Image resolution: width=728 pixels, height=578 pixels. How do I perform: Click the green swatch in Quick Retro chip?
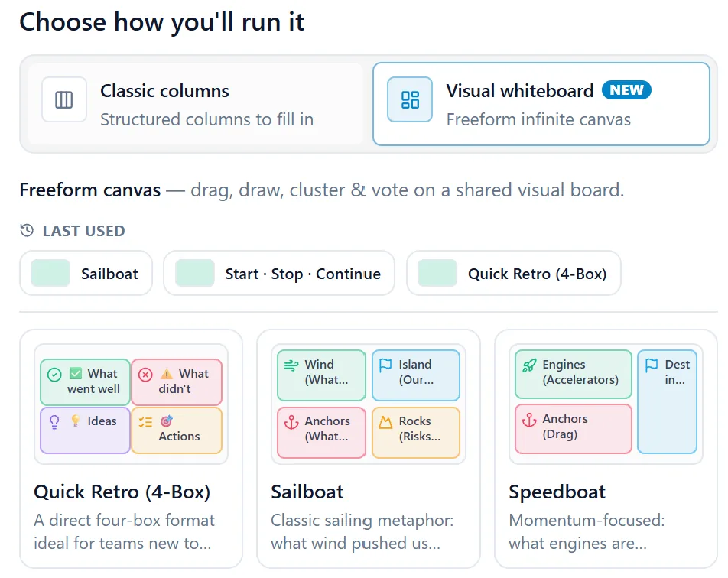[437, 273]
